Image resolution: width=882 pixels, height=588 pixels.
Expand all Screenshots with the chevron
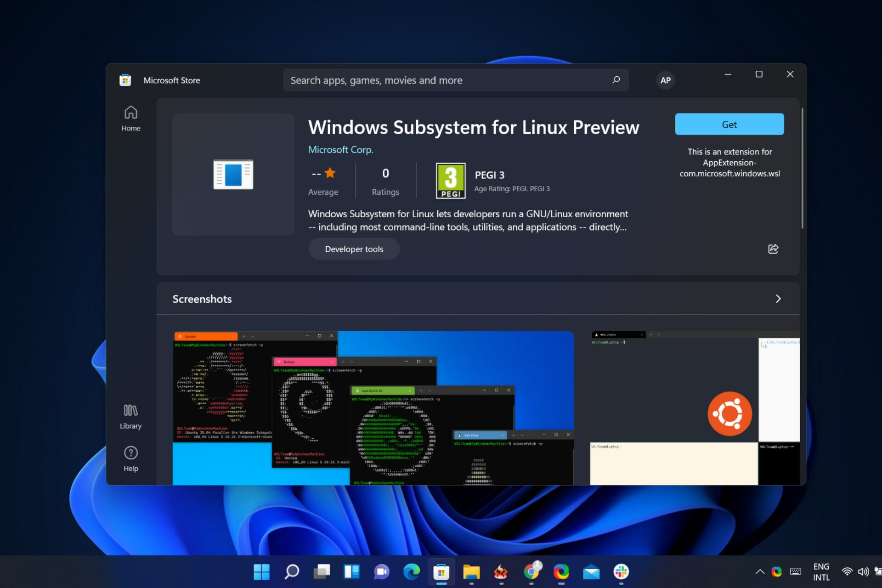tap(779, 299)
